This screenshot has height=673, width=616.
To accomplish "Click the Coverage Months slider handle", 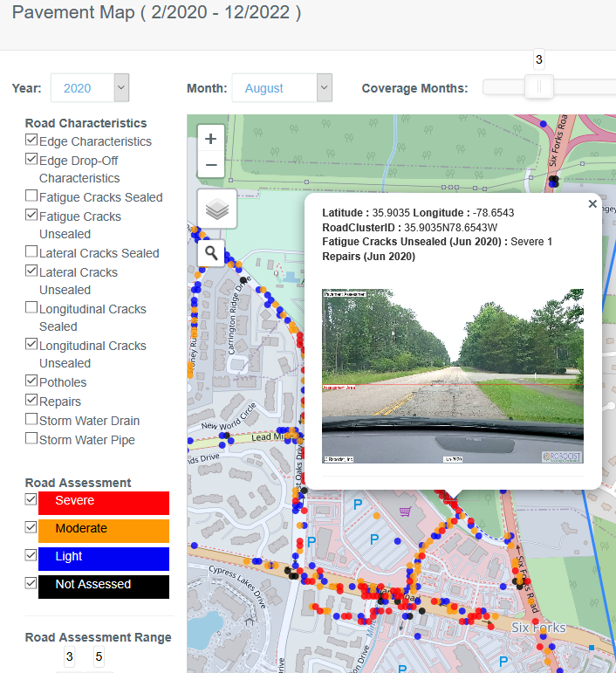I will pos(539,86).
